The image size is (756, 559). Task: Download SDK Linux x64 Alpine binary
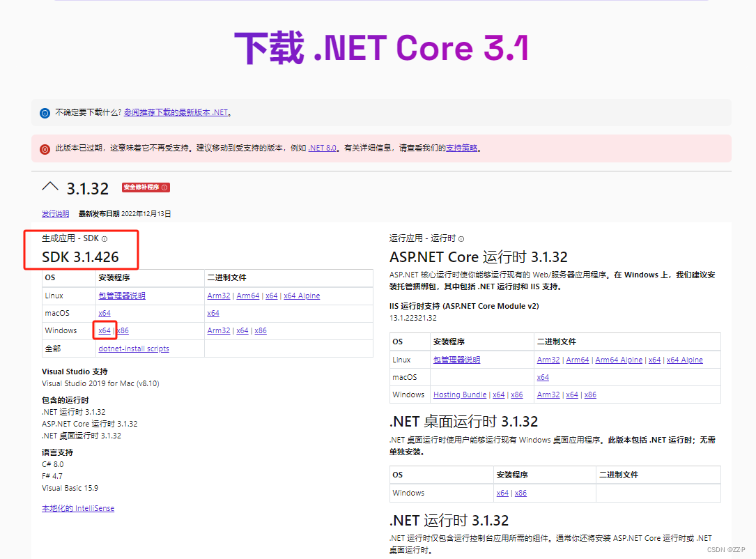coord(302,296)
